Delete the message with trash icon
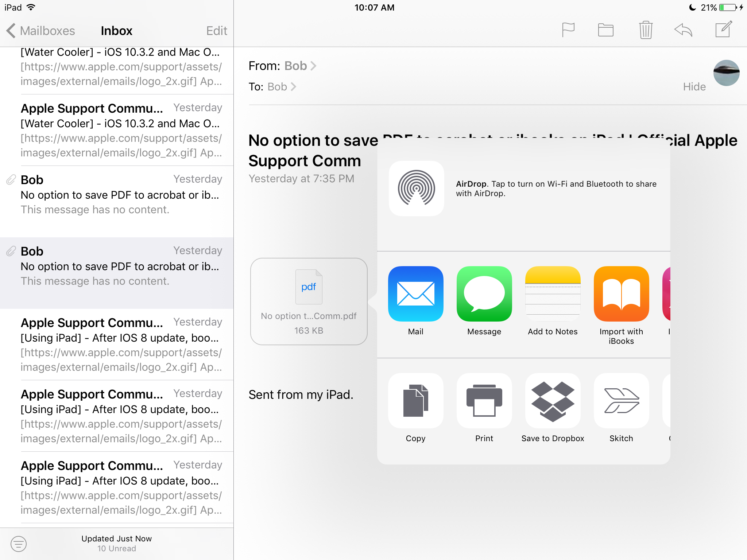This screenshot has width=747, height=560. (x=645, y=30)
